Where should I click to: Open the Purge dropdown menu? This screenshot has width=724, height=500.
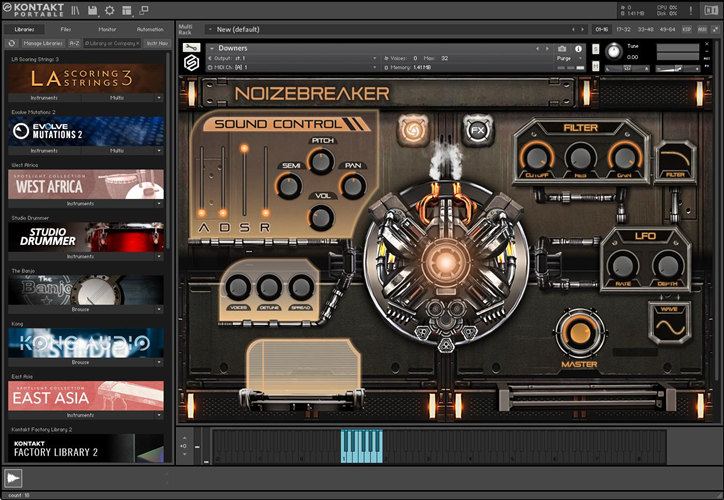(x=567, y=60)
